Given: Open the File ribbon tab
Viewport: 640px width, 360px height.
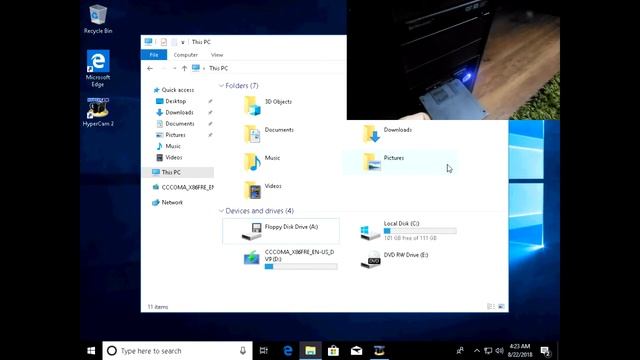Looking at the screenshot, I should [154, 55].
